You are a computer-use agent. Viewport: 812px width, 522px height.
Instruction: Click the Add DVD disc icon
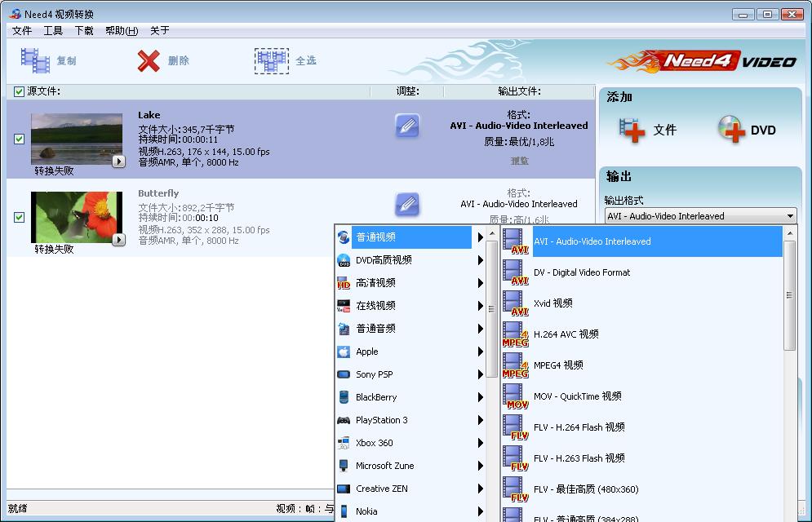pyautogui.click(x=732, y=130)
